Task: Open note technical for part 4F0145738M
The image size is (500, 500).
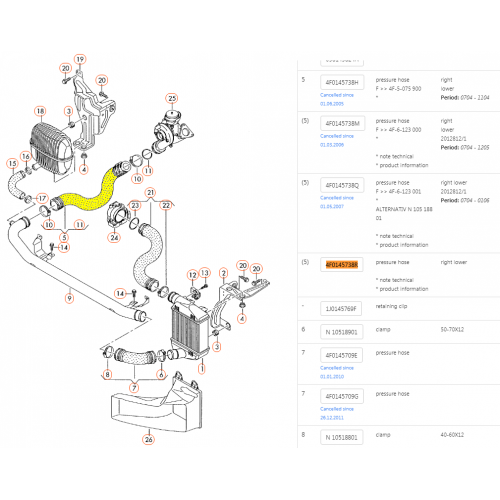Action: [x=396, y=156]
